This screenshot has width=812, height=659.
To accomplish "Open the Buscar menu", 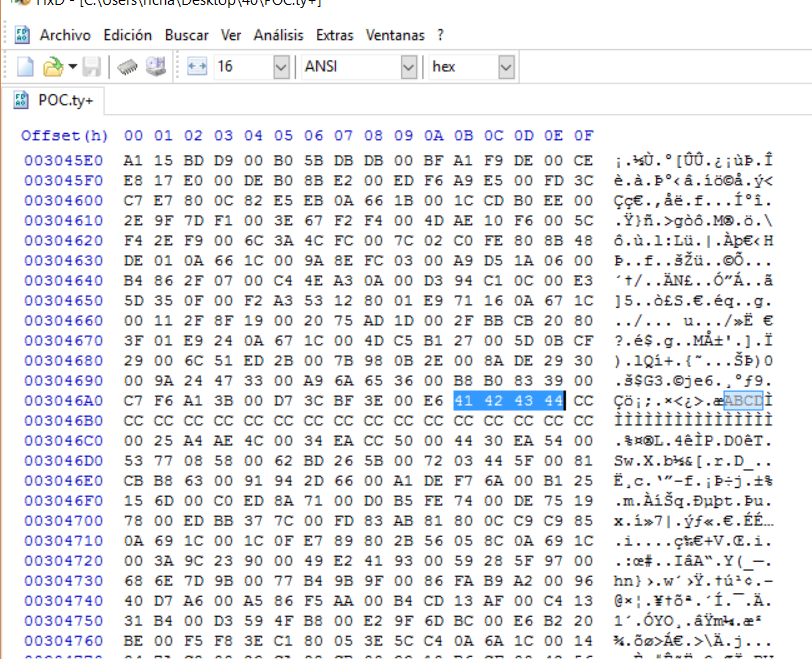I will pyautogui.click(x=187, y=35).
